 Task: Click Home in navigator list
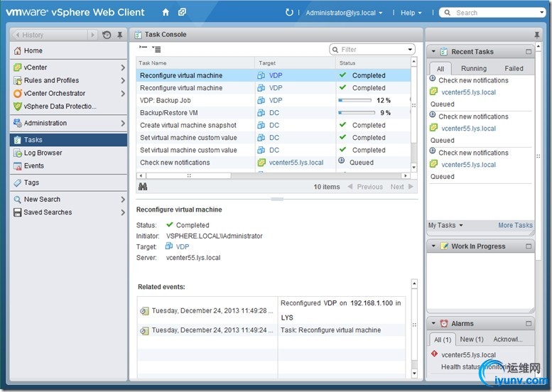pyautogui.click(x=68, y=50)
